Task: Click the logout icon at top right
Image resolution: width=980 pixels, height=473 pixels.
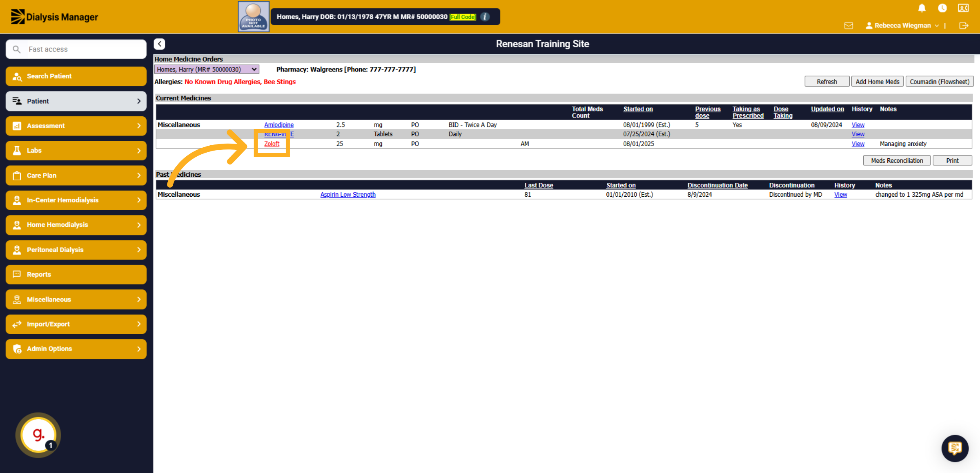Action: 964,26
